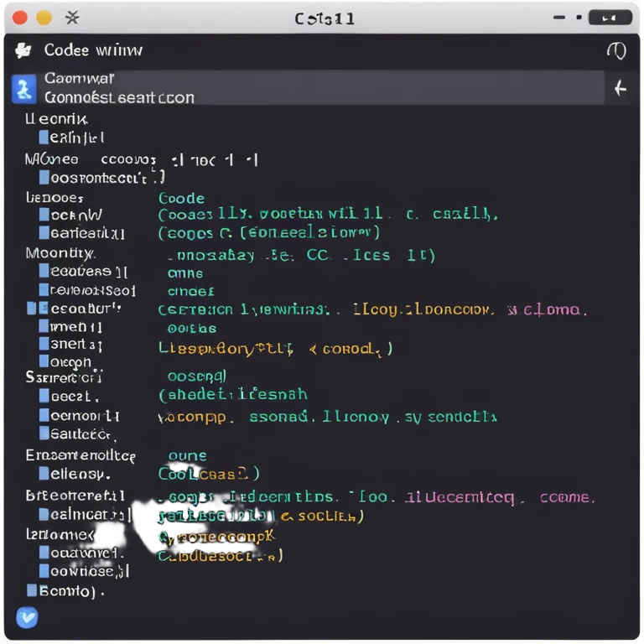The height and width of the screenshot is (644, 644).
Task: Select the 'reneoнSeo1' tree row
Action: click(87, 290)
